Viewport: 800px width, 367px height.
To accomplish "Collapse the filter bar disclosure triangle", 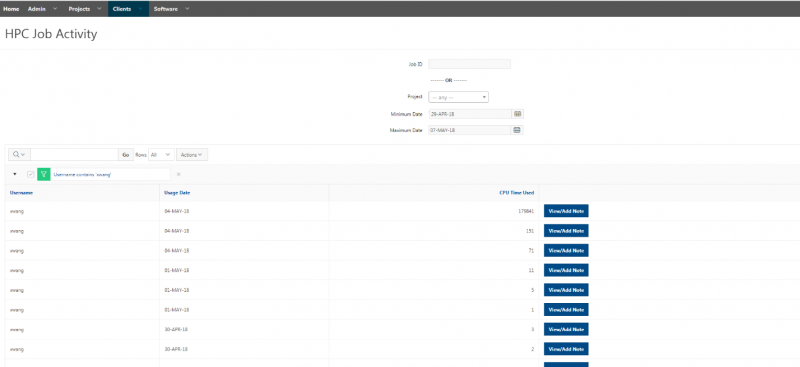I will click(x=14, y=174).
